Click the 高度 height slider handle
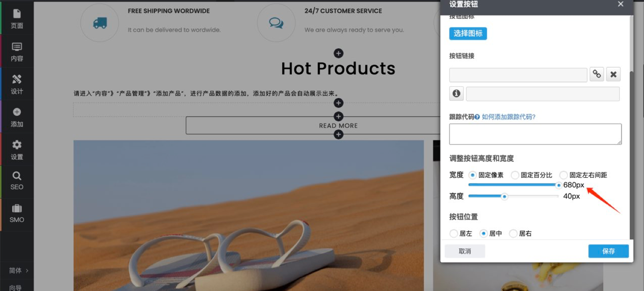Screen dimensions: 644x291 pos(504,197)
